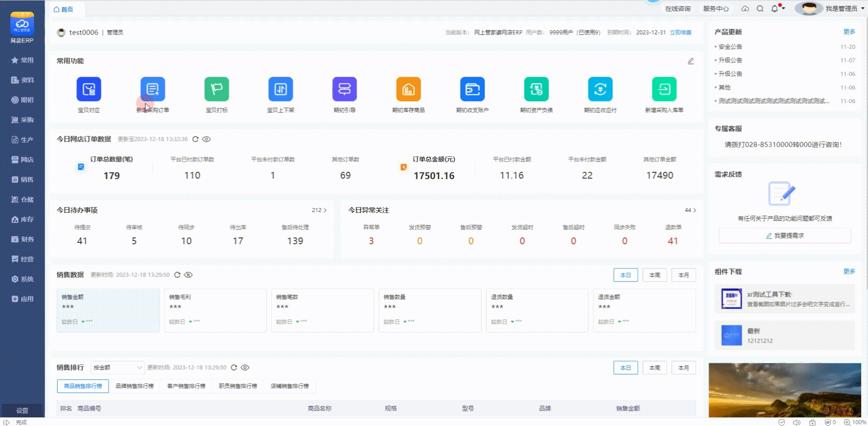This screenshot has width=868, height=426.
Task: Open the 宝贝对应 shortcut icon
Action: click(88, 89)
